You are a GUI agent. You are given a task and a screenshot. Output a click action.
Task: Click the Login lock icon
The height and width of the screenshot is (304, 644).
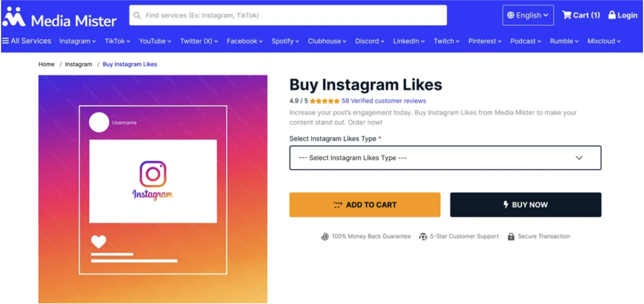click(x=612, y=15)
